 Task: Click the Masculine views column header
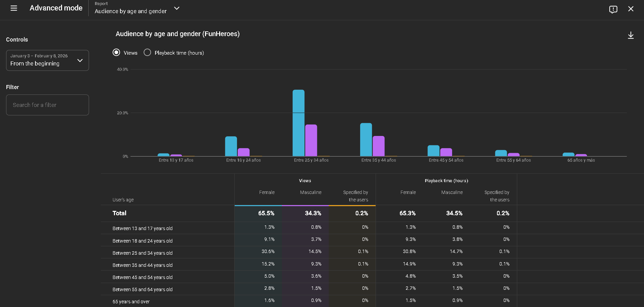(x=311, y=192)
